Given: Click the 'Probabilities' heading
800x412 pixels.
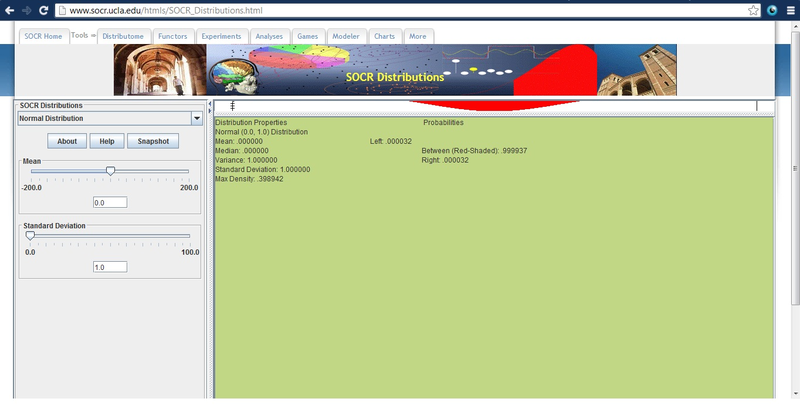Looking at the screenshot, I should [x=443, y=122].
